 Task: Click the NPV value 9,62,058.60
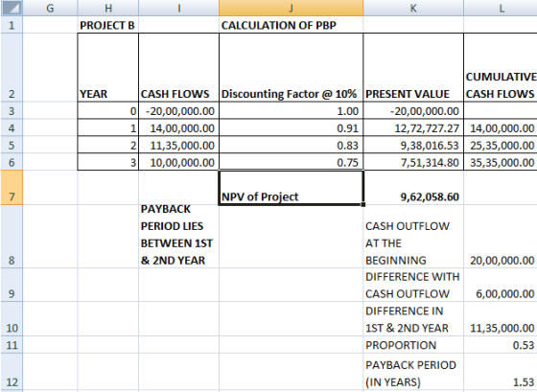[413, 188]
